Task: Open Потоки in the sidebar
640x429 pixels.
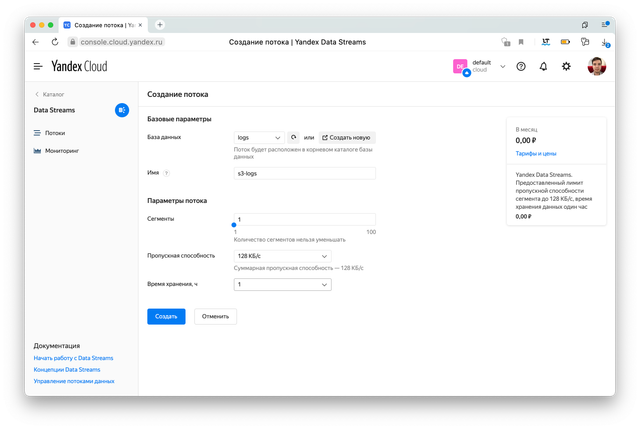Action: pyautogui.click(x=55, y=132)
